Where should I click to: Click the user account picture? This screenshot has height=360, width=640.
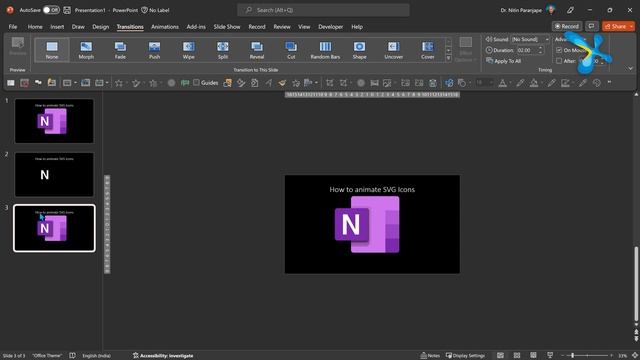click(x=551, y=10)
